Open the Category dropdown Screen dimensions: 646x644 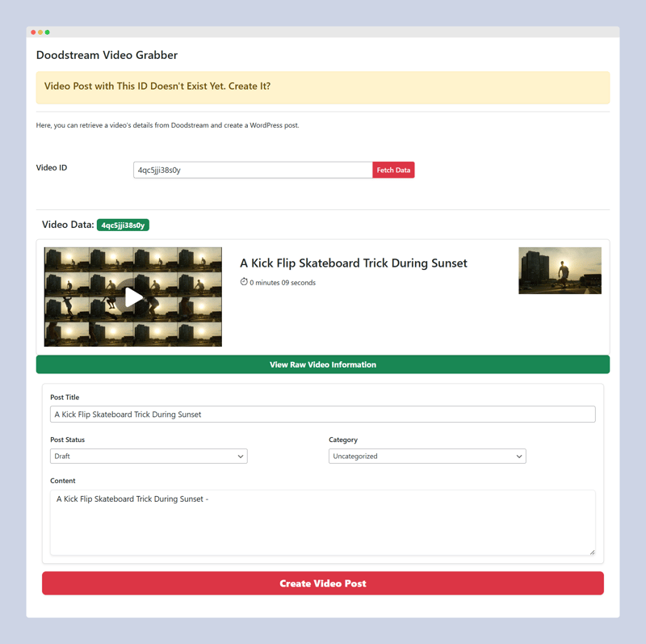tap(427, 456)
